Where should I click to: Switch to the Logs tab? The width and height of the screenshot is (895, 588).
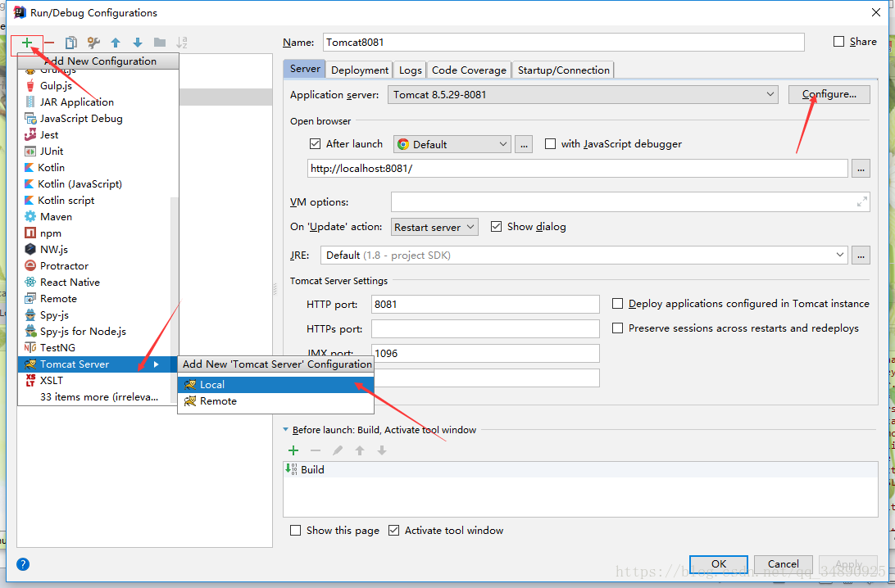point(410,70)
